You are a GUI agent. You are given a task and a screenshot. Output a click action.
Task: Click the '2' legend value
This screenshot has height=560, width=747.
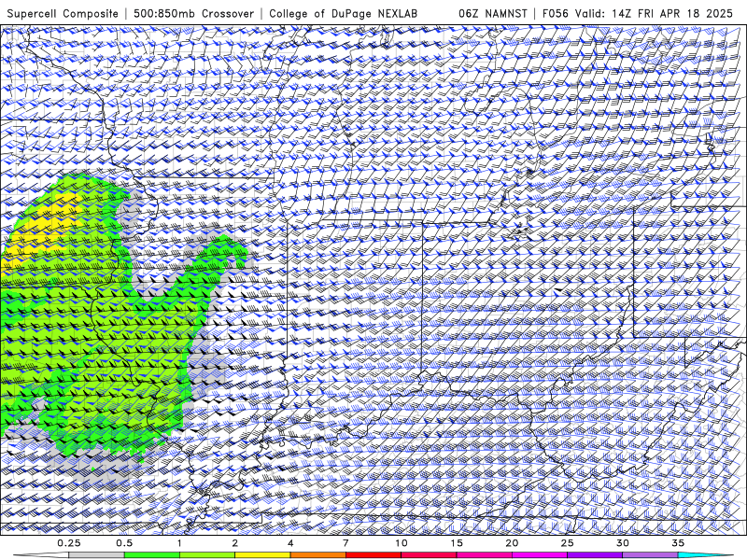(235, 543)
